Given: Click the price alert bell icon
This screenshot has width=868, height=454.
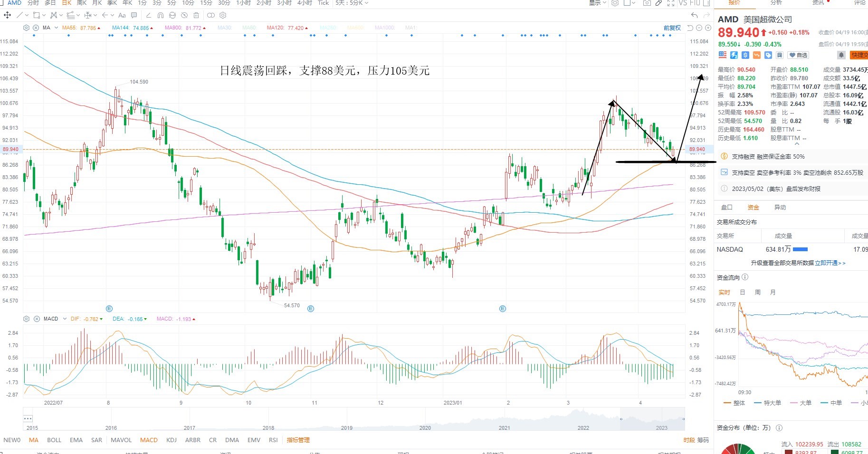Looking at the screenshot, I should tap(841, 55).
